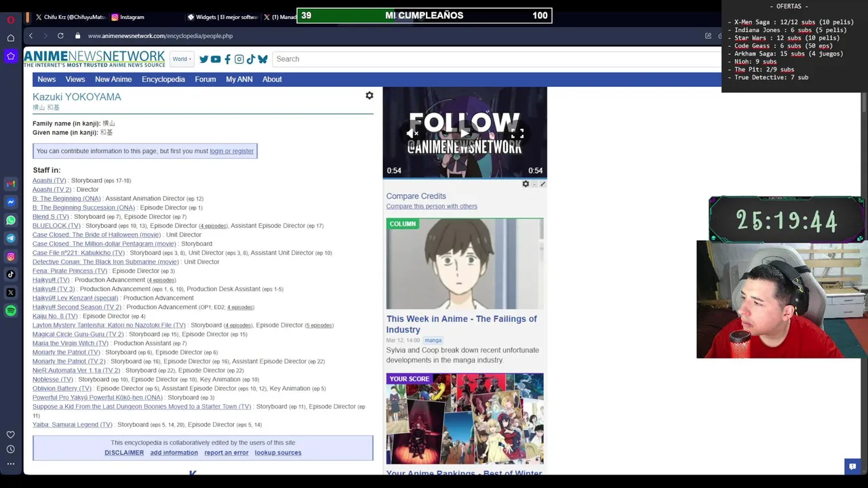Open TikTok in the Opera sidebar
Viewport: 868px width, 488px height.
pos(11,274)
